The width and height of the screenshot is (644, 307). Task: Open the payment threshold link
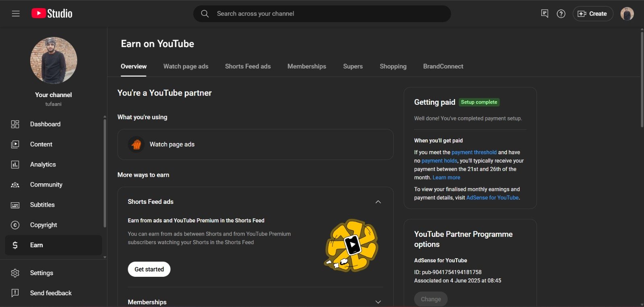(x=474, y=152)
